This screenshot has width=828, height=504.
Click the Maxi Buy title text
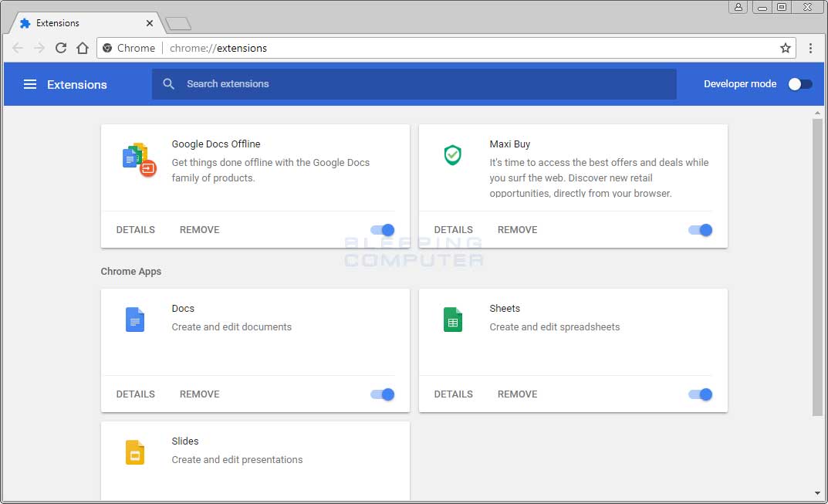point(509,144)
